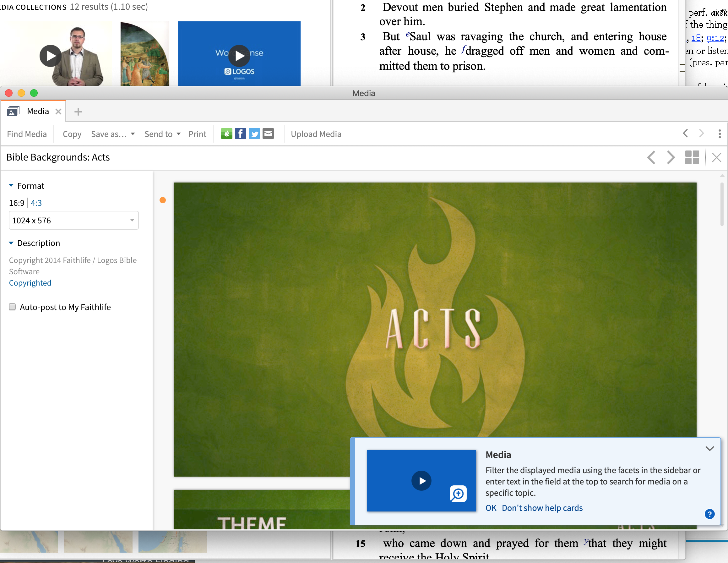728x563 pixels.
Task: Share media on Twitter
Action: click(254, 134)
